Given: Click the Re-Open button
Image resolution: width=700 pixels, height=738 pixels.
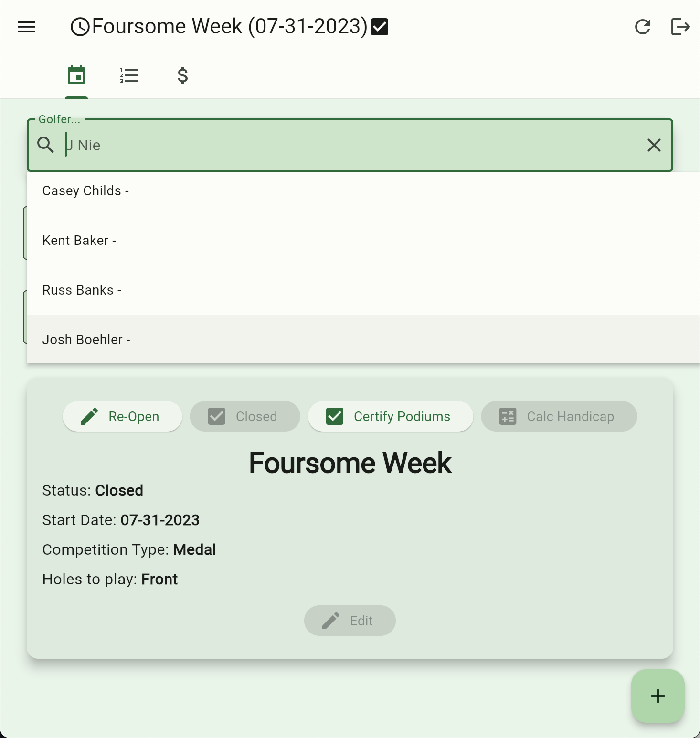Looking at the screenshot, I should point(122,416).
